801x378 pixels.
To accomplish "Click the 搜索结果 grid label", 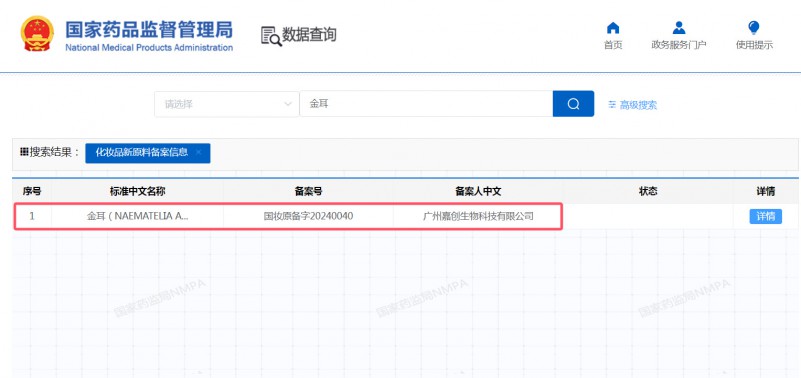I will point(50,152).
